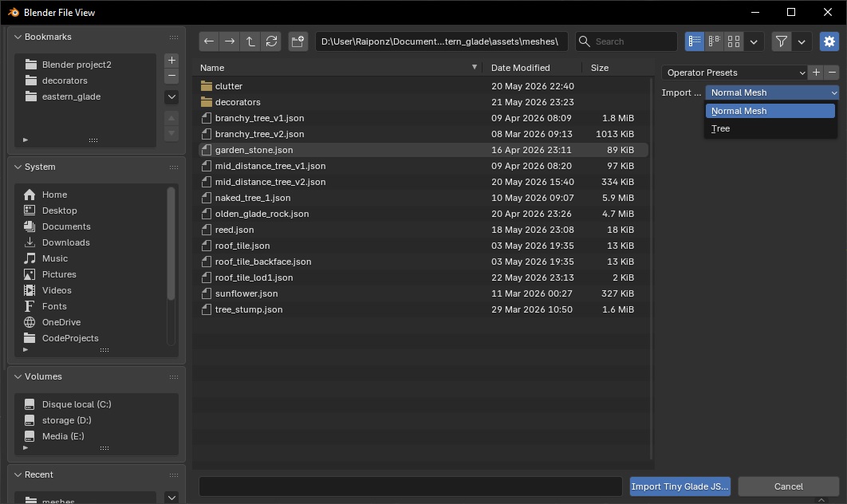
Task: Click the Import Tiny Glade JSON button
Action: [680, 486]
